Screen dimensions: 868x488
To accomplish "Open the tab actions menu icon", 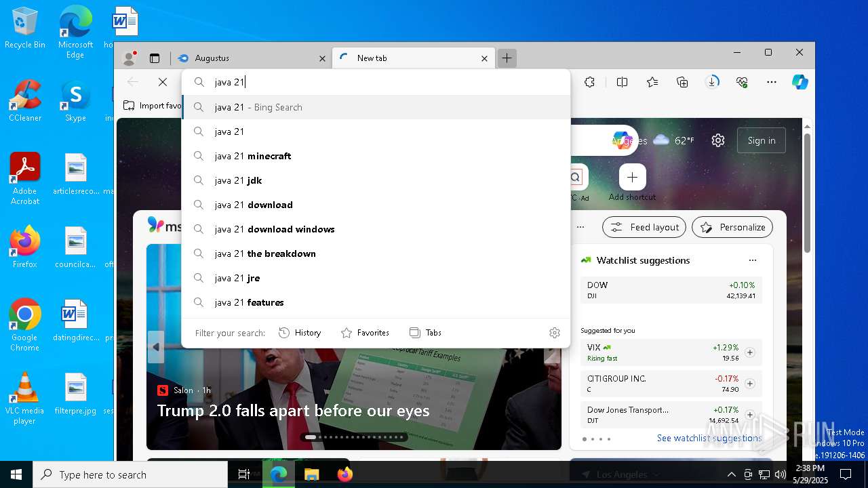I will (155, 58).
